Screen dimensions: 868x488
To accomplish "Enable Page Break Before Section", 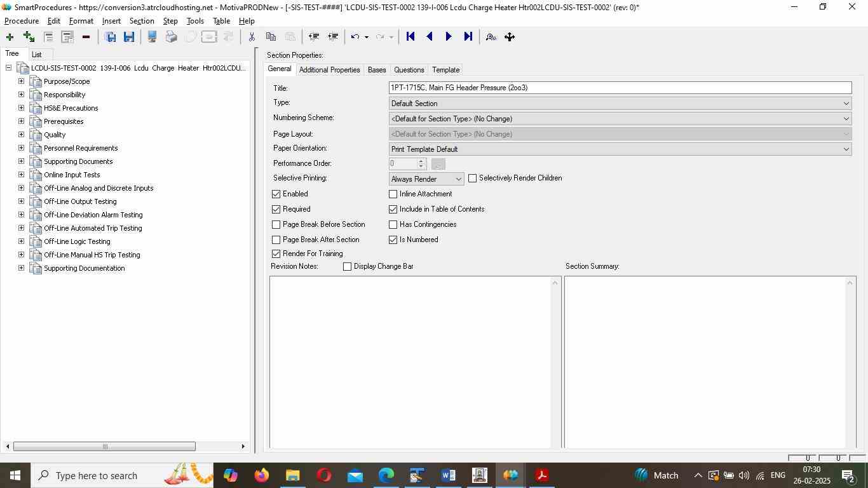I will pyautogui.click(x=276, y=224).
